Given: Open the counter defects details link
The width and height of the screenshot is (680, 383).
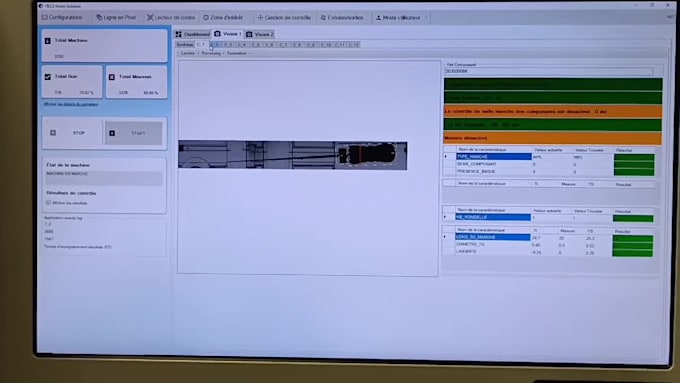Looking at the screenshot, I should (x=71, y=104).
